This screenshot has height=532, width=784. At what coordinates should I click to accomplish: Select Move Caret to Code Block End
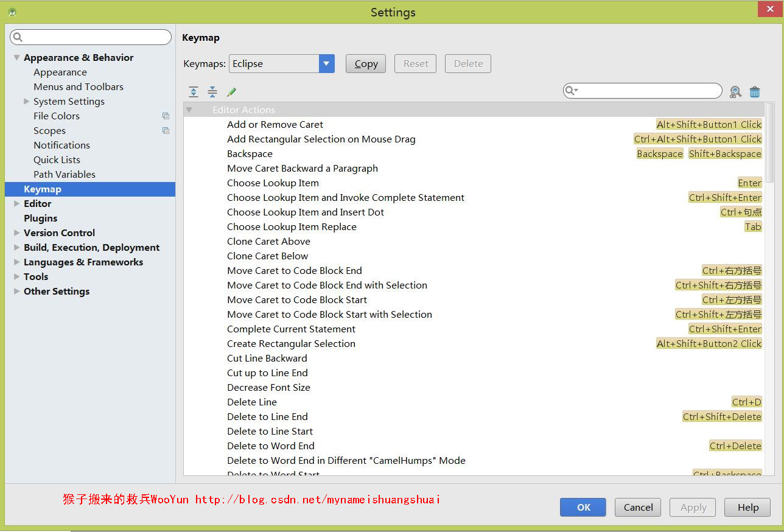pos(474,270)
